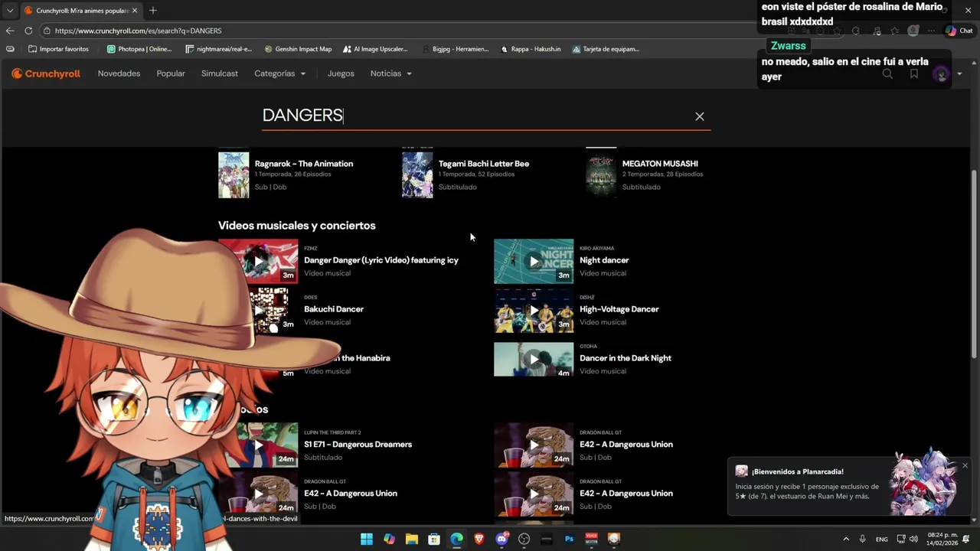
Task: Open File Explorer from the taskbar
Action: (412, 539)
